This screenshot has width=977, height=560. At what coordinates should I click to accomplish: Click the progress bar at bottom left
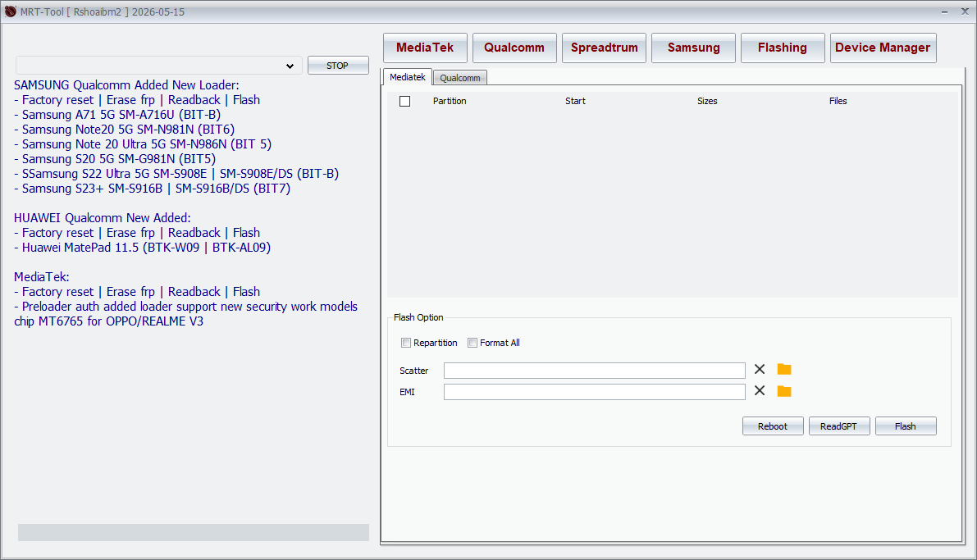(194, 532)
